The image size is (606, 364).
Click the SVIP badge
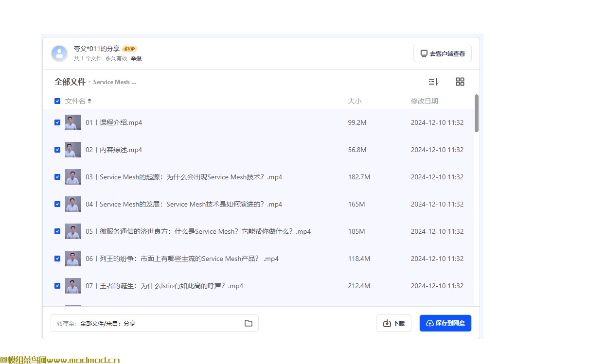click(129, 49)
